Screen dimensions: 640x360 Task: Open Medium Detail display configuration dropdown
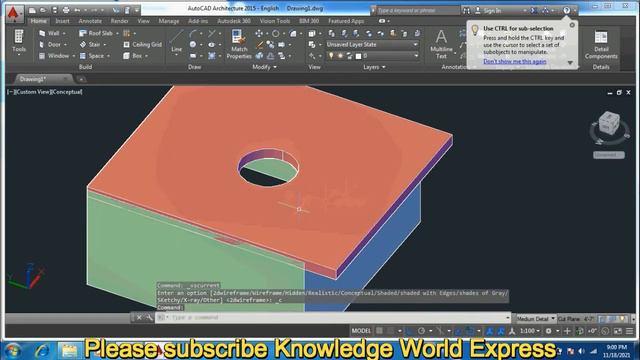click(536, 318)
